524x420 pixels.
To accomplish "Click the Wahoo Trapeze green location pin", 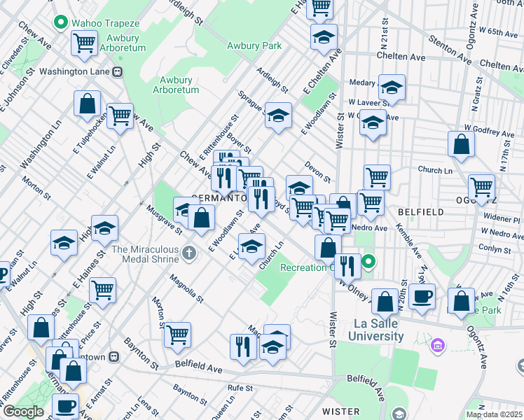I will [x=61, y=22].
